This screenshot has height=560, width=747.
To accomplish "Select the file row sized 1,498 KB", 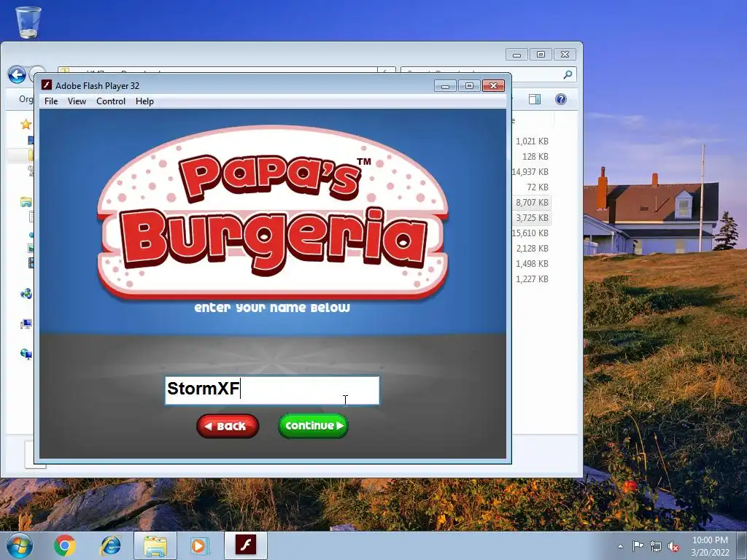I will pos(532,263).
